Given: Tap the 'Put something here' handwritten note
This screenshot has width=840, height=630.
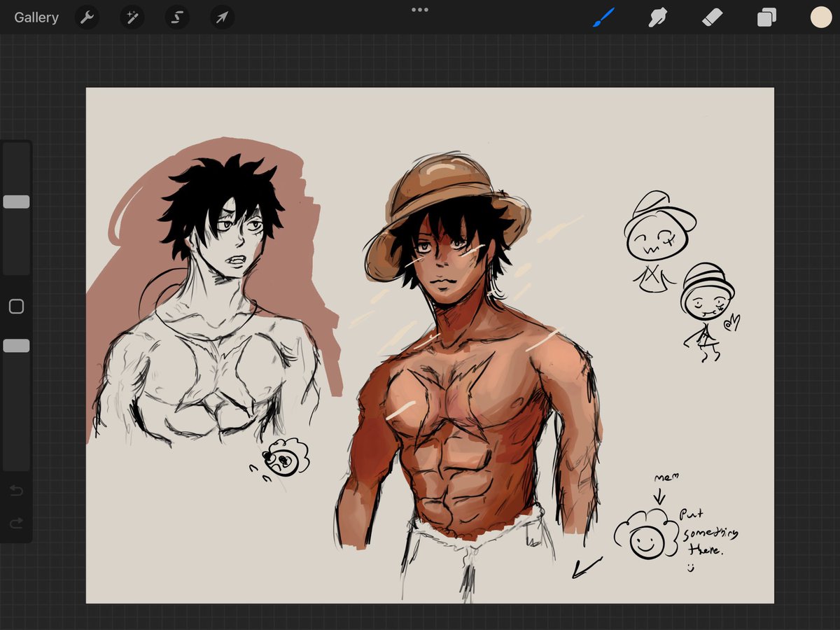Looking at the screenshot, I should click(708, 534).
